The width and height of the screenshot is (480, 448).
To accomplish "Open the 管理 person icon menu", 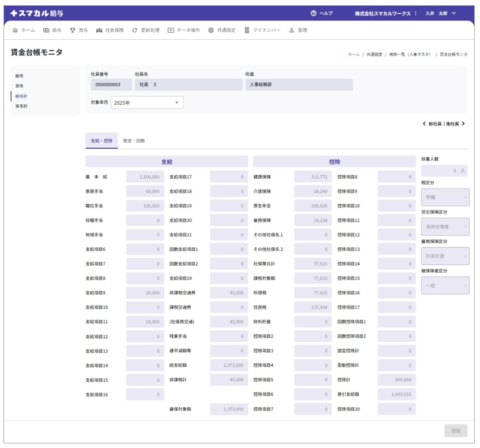I will 292,30.
